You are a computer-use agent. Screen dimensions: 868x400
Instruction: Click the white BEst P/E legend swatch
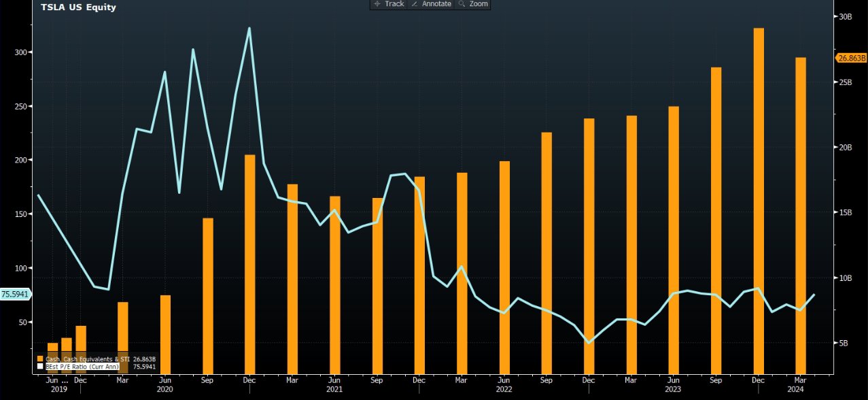40,367
